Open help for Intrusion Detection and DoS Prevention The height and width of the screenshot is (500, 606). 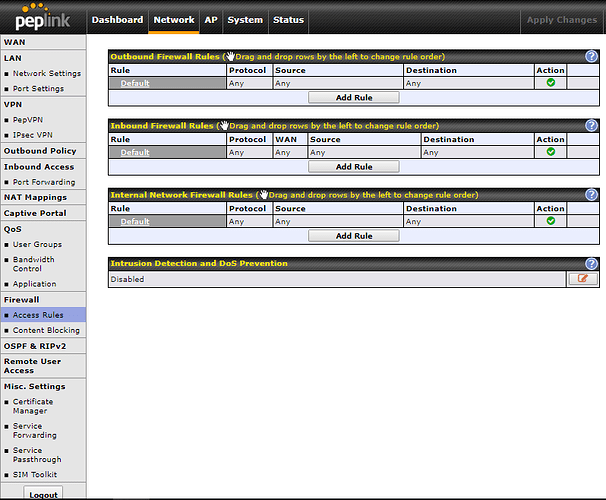[590, 264]
